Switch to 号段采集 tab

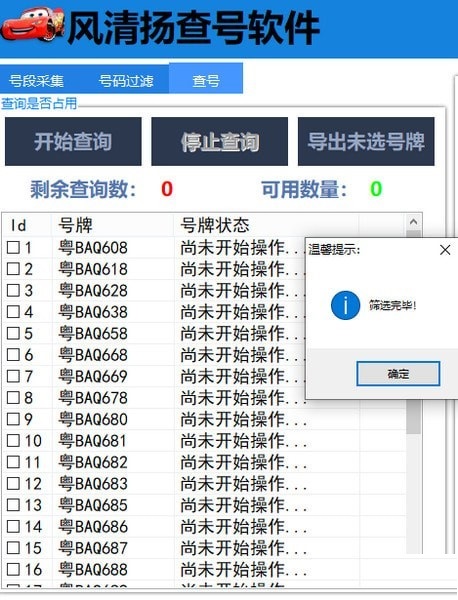(x=36, y=81)
